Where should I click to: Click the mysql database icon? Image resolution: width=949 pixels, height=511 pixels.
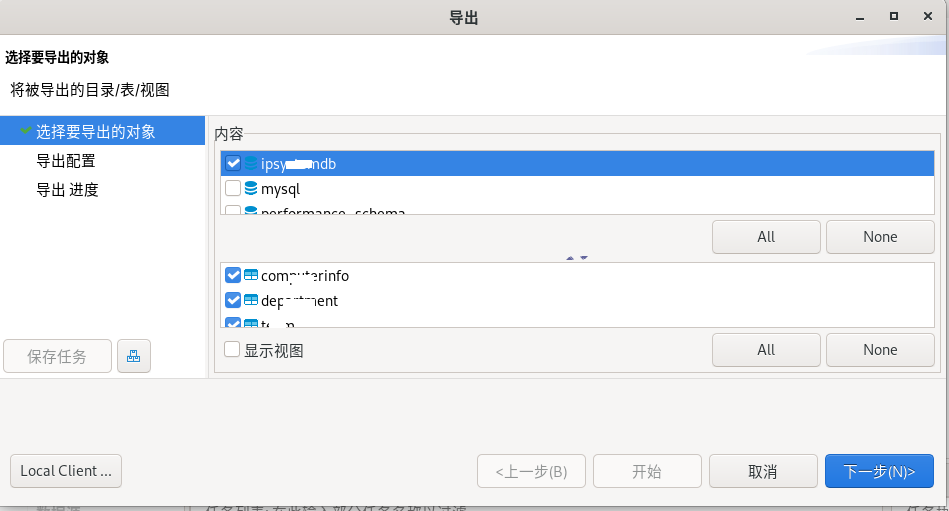(x=251, y=188)
